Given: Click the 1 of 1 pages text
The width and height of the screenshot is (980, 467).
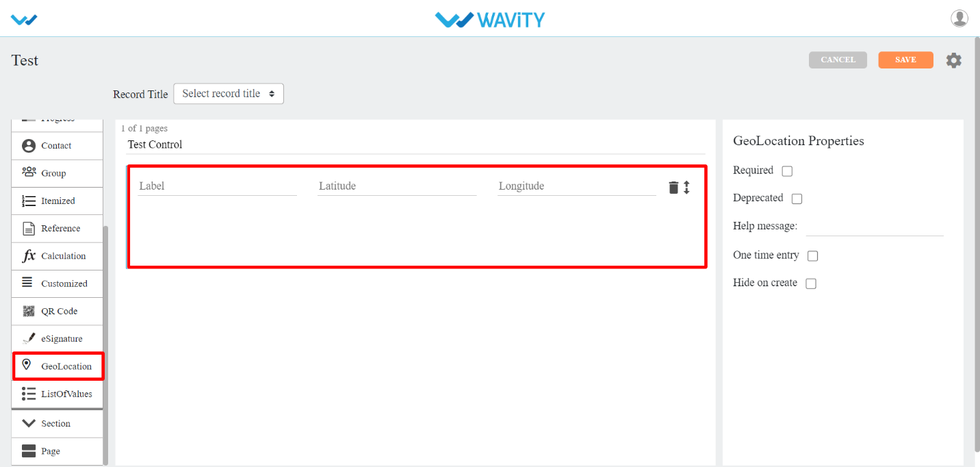Looking at the screenshot, I should 144,128.
